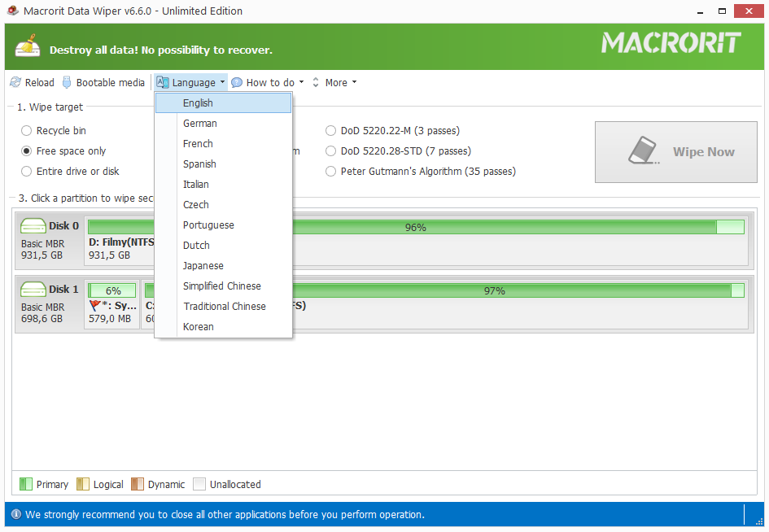Select Traditional Chinese language

click(x=224, y=307)
